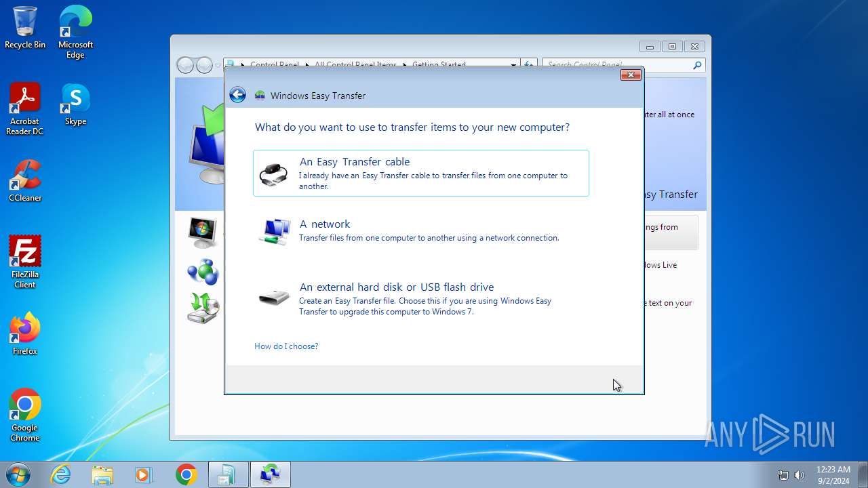Close the Windows Easy Transfer dialog
This screenshot has height=488, width=868.
[631, 75]
